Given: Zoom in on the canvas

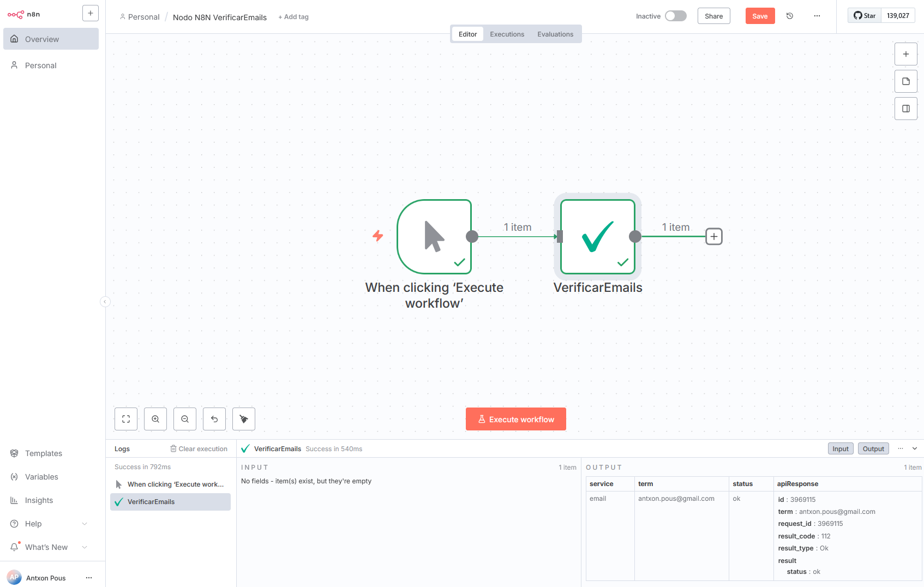Looking at the screenshot, I should pos(155,419).
